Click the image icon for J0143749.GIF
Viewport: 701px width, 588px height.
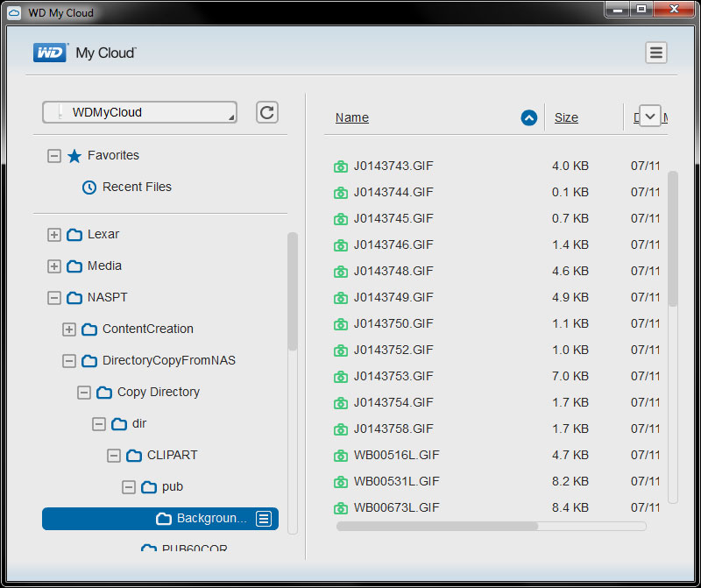click(341, 298)
